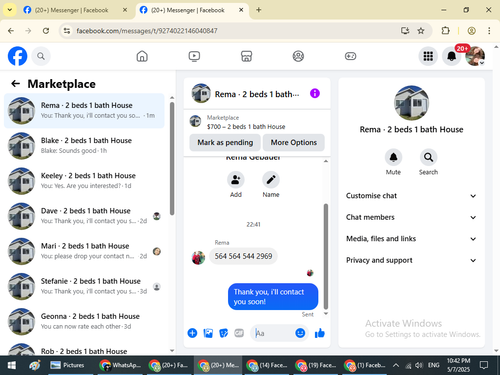
Task: Add people to the chat
Action: pyautogui.click(x=236, y=180)
